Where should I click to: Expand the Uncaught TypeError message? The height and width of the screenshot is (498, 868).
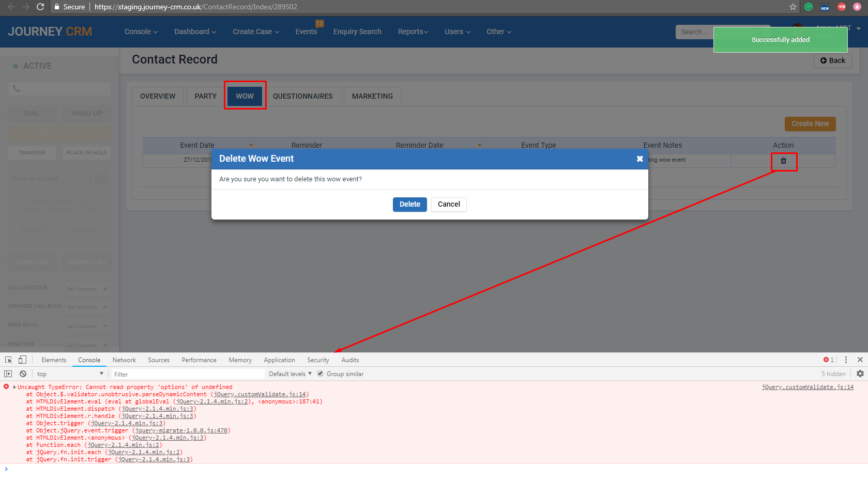pos(14,387)
